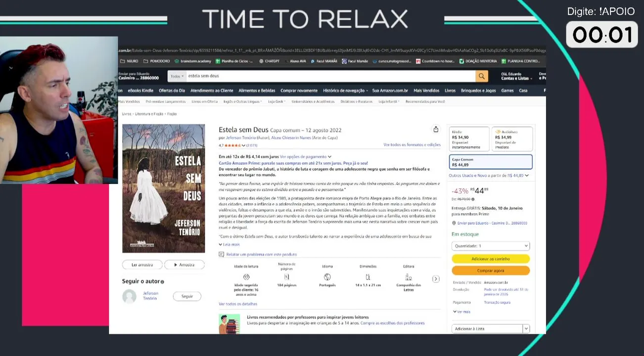Expand Ver mais in buy box
This screenshot has width=644, height=356.
(x=461, y=312)
